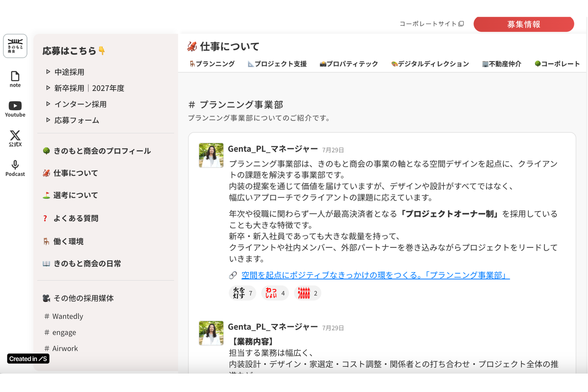Open 仕事について in the sidebar
This screenshot has width=588, height=392.
(x=76, y=173)
